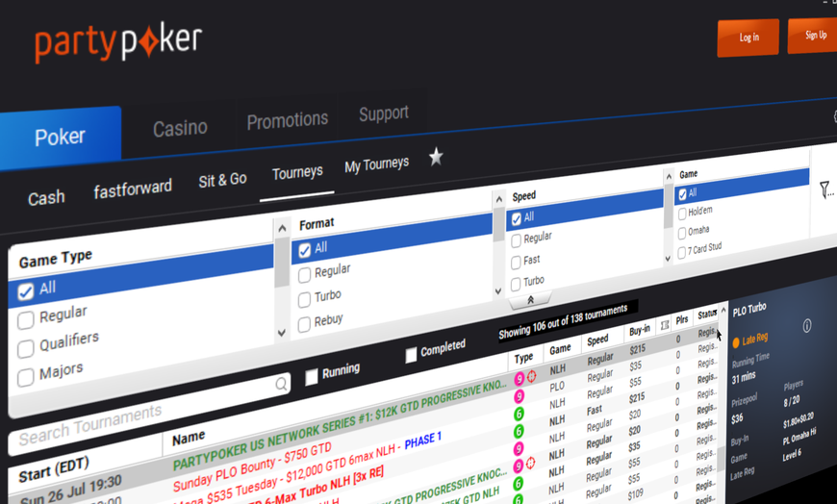837x504 pixels.
Task: Click Format list down arrow
Action: coord(498,291)
